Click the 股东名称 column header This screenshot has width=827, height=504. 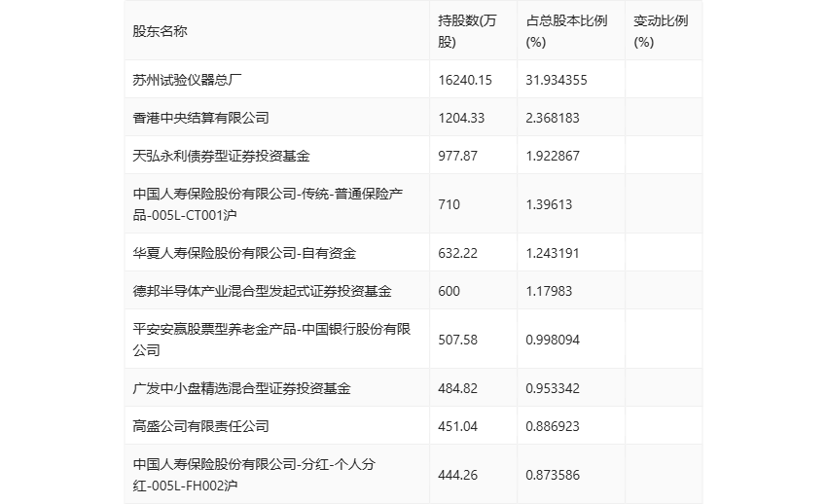[160, 31]
